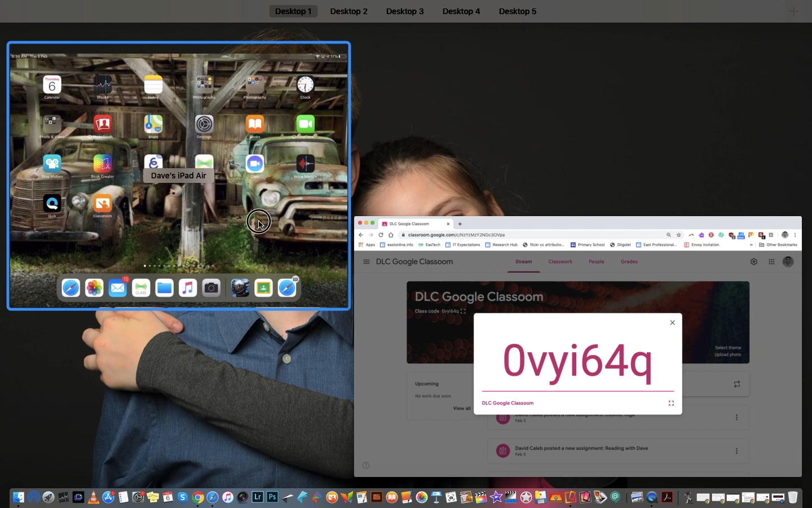Open a new Chrome tab

pos(460,224)
